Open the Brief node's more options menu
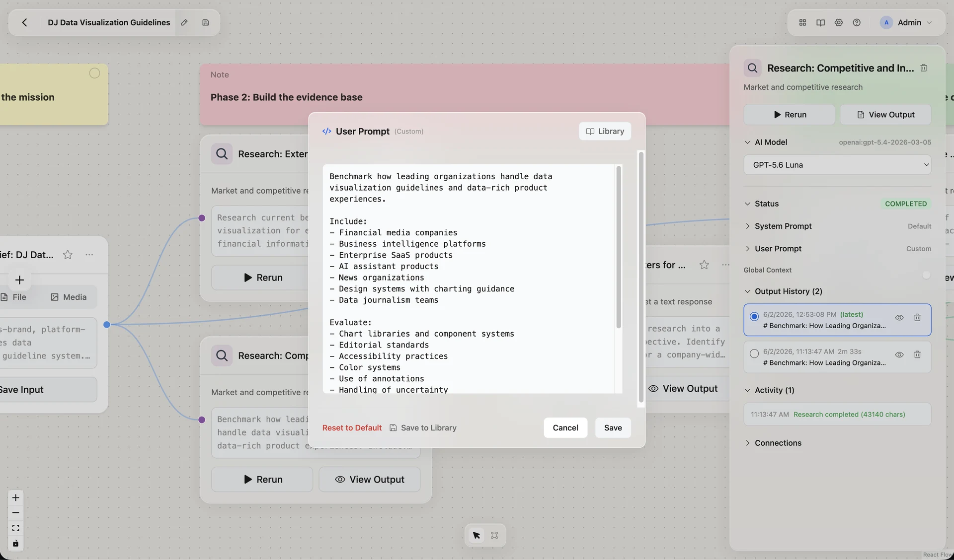Image resolution: width=954 pixels, height=560 pixels. click(89, 255)
